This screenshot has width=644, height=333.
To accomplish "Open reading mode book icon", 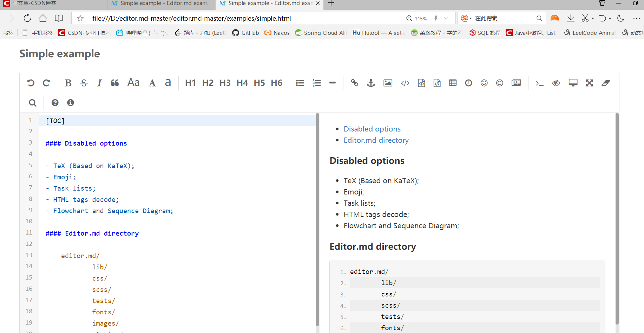I will [x=59, y=18].
